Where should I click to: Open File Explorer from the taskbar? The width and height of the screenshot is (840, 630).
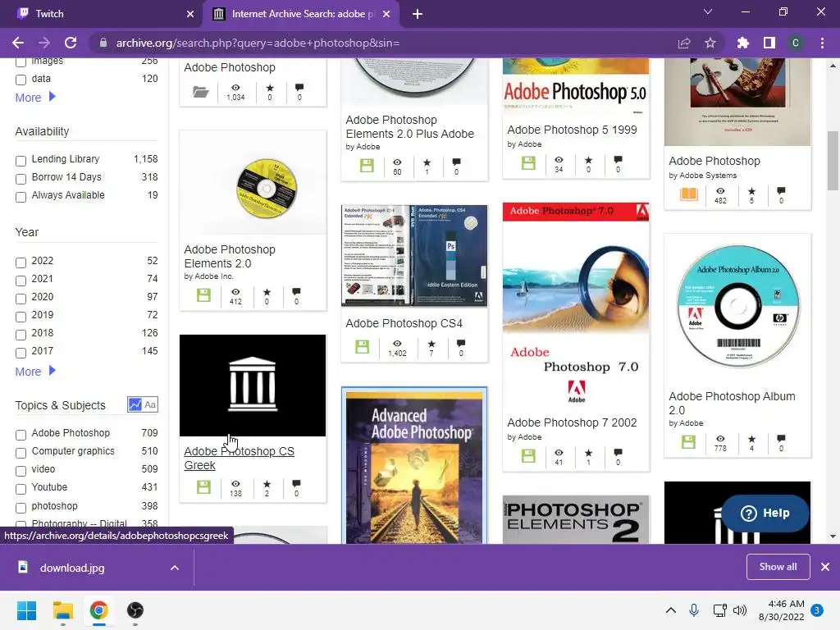click(x=62, y=610)
